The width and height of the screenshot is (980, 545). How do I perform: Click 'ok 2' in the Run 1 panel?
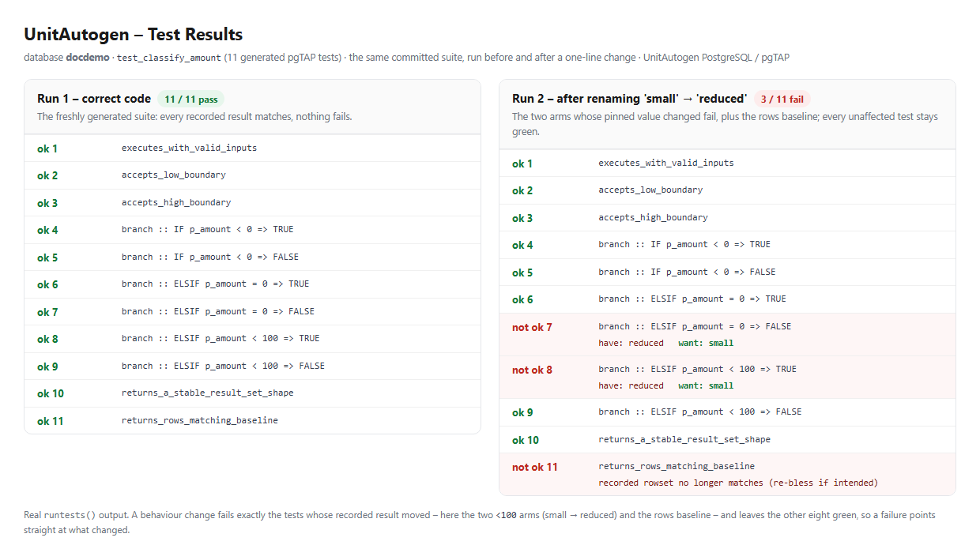(x=47, y=175)
